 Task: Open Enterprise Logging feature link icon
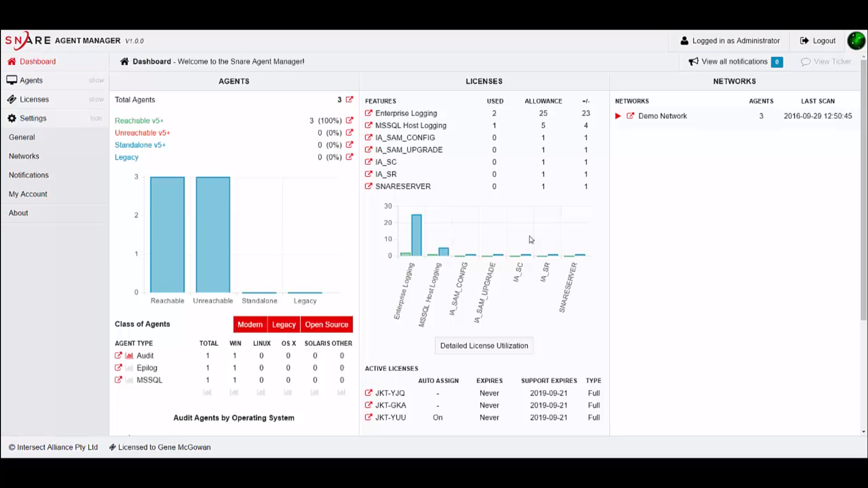pos(368,113)
